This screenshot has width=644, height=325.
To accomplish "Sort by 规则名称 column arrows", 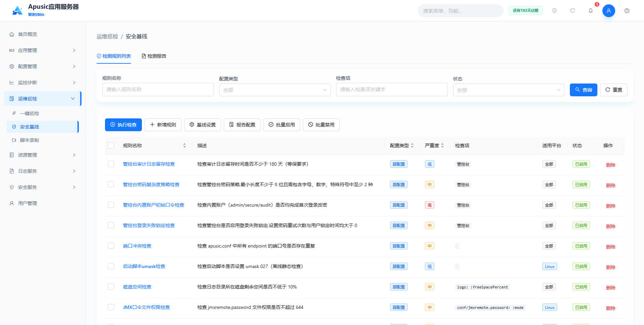I will click(x=184, y=146).
